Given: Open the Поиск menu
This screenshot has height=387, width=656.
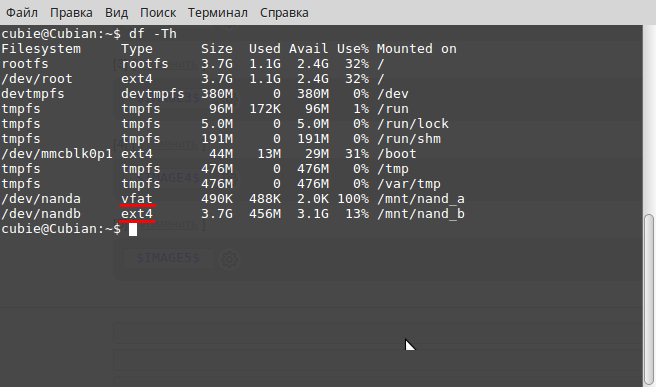Looking at the screenshot, I should [x=158, y=13].
